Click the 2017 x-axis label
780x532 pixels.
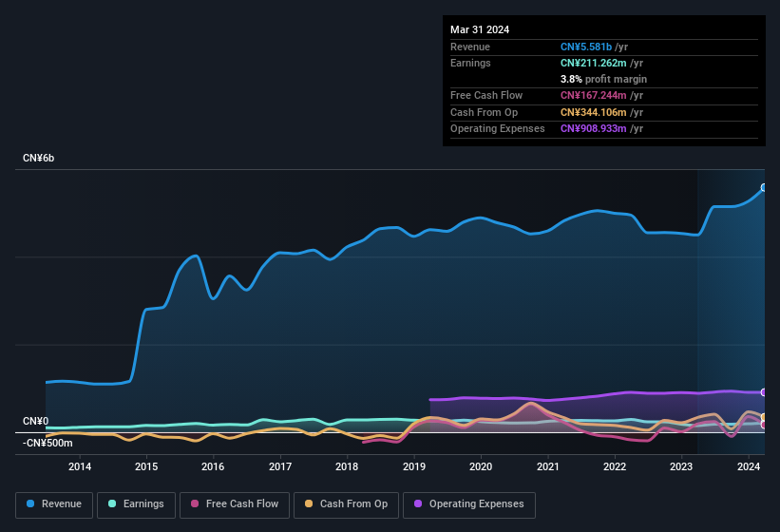point(280,466)
